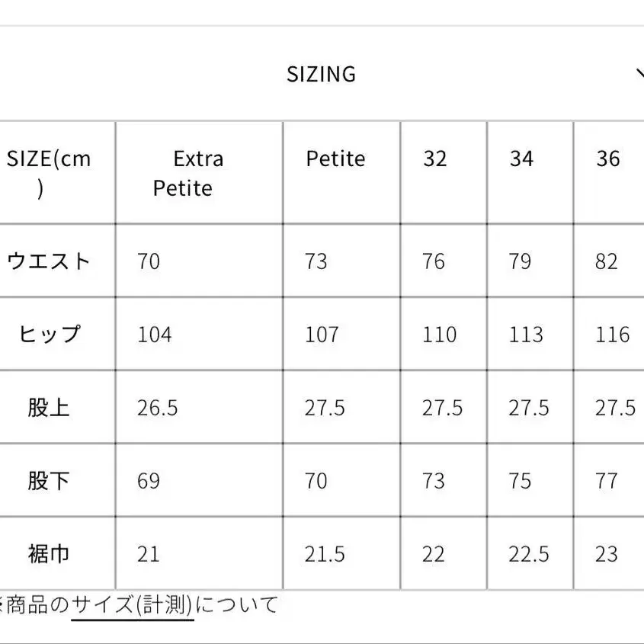The image size is (644, 644).
Task: Select the ヒップ row label
Action: pyautogui.click(x=49, y=335)
